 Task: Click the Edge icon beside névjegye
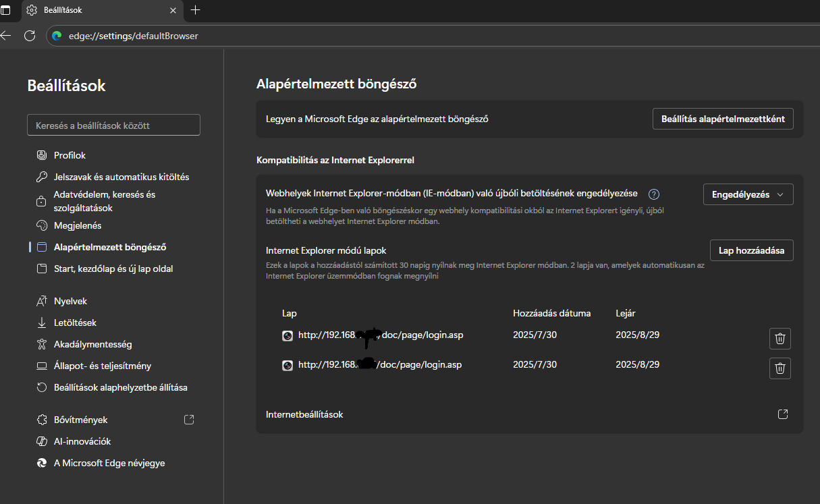(x=42, y=463)
